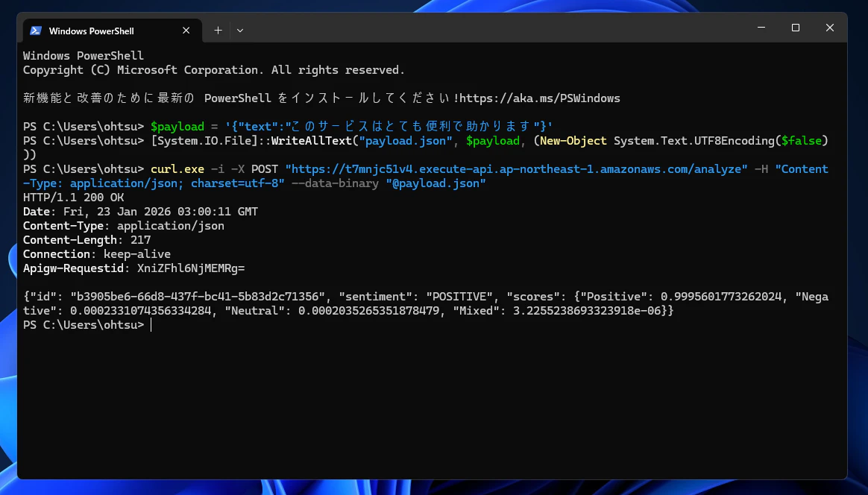This screenshot has height=495, width=868.
Task: Click the PowerShell icon in the tab
Action: coord(36,31)
